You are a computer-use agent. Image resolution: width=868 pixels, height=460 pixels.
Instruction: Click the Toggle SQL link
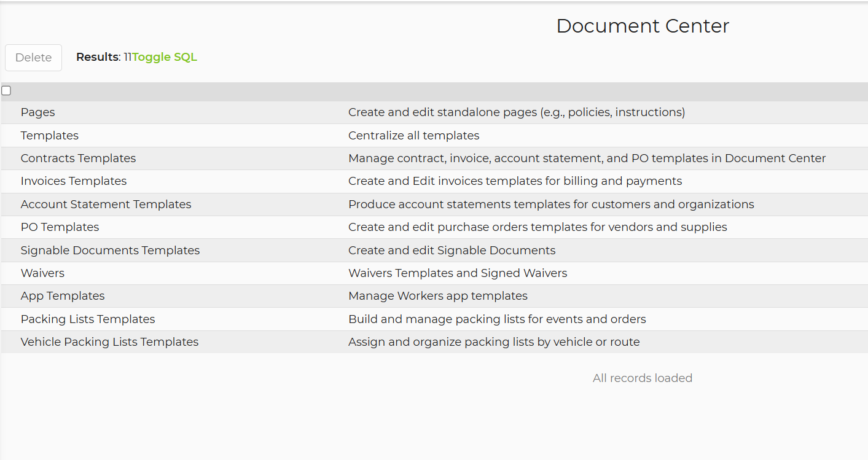tap(165, 57)
